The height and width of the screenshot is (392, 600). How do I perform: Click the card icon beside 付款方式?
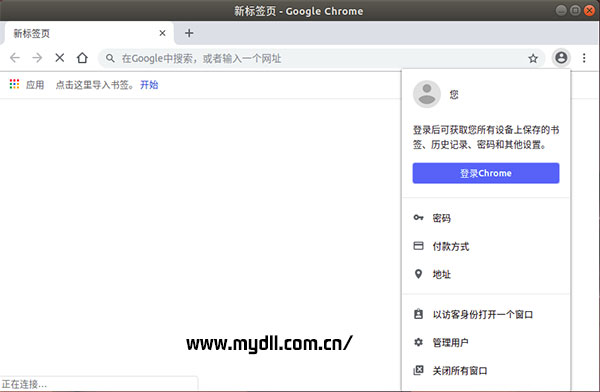(418, 246)
